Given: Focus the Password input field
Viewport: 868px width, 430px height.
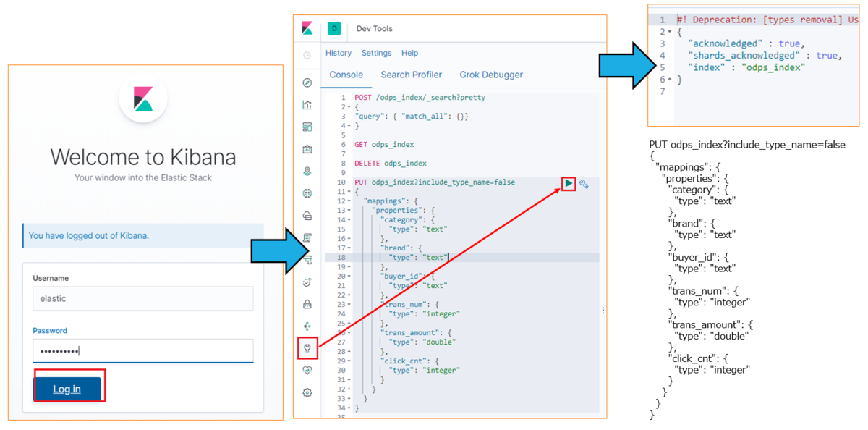Looking at the screenshot, I should [x=143, y=351].
